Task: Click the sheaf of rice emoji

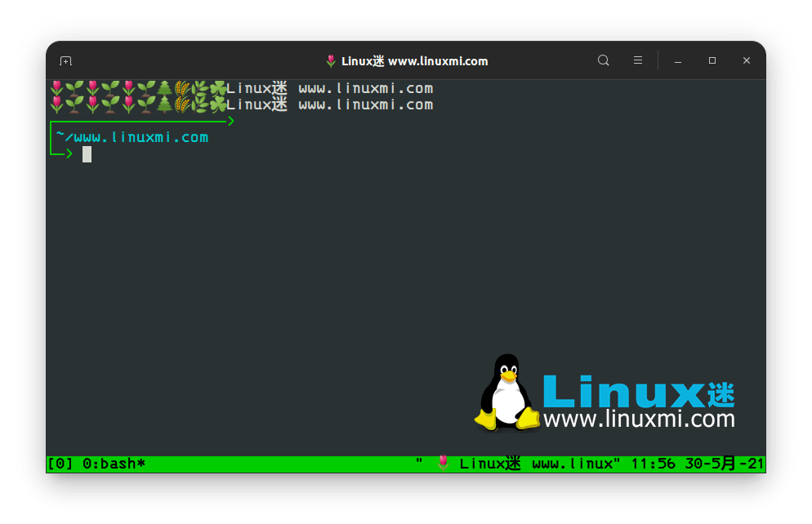Action: [x=183, y=88]
